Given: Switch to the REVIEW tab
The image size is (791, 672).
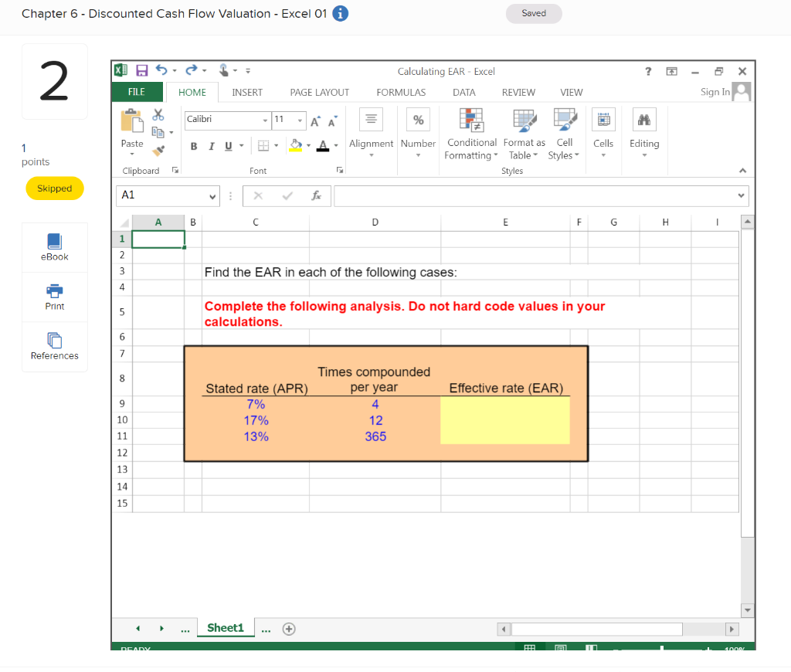Looking at the screenshot, I should point(518,93).
